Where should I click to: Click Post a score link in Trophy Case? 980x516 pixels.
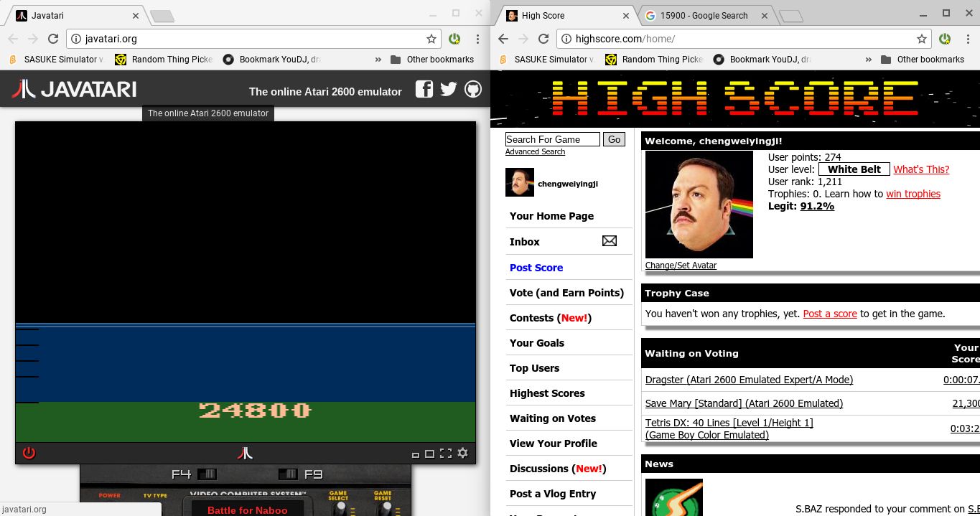tap(830, 314)
